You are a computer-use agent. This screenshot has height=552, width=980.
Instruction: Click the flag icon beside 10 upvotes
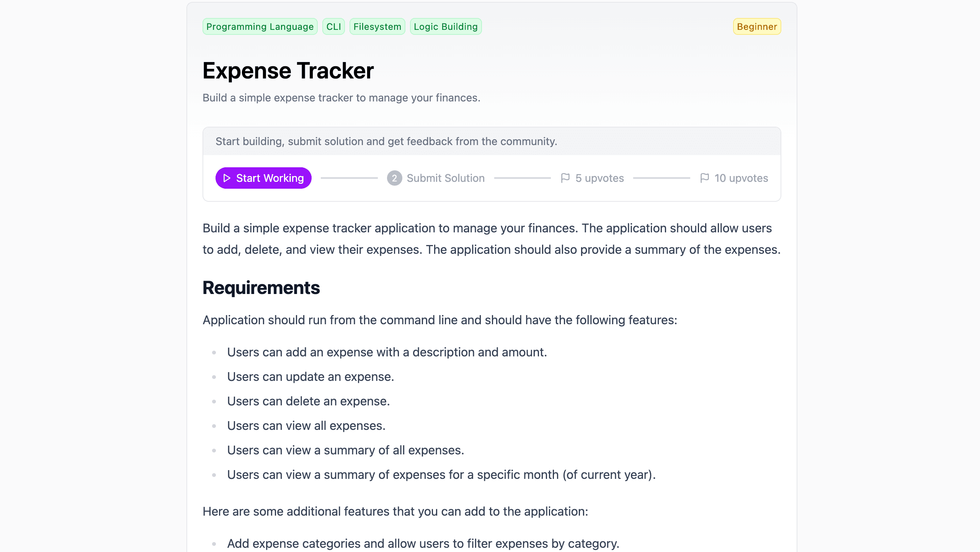pyautogui.click(x=705, y=178)
